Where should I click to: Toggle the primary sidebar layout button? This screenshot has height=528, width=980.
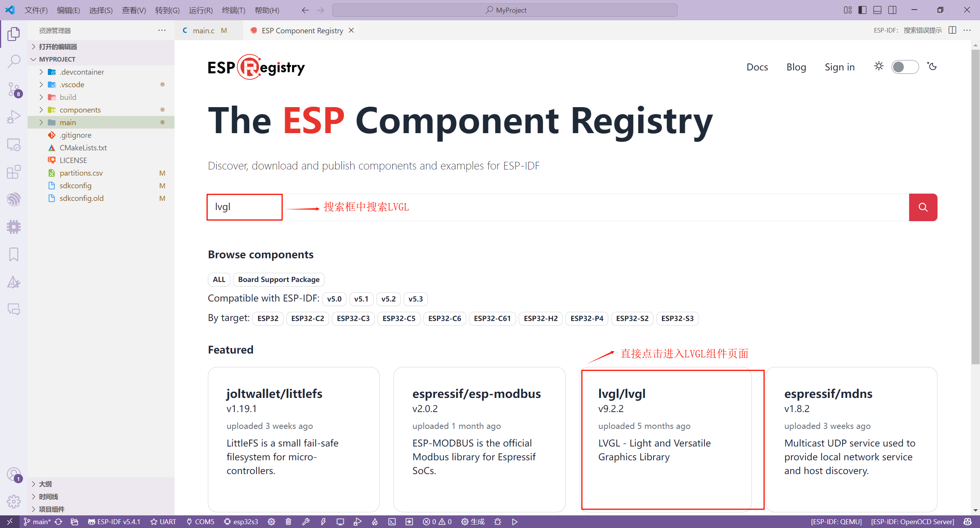point(862,10)
